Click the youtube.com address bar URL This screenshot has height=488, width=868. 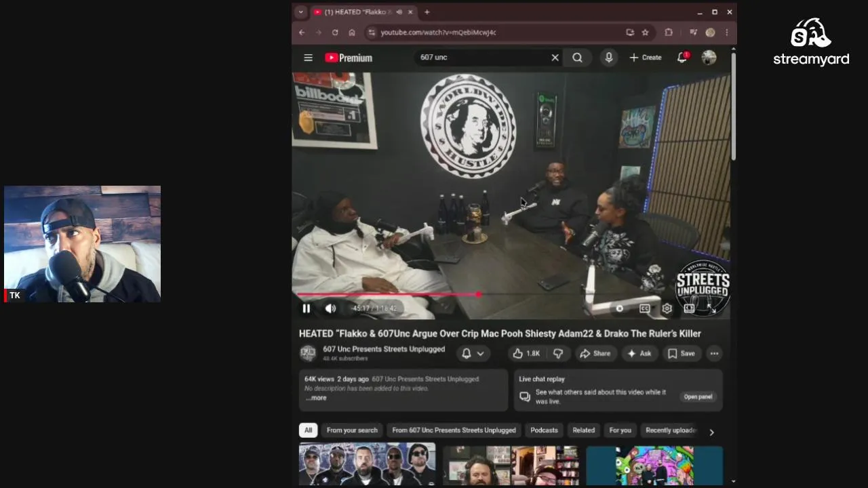point(438,33)
